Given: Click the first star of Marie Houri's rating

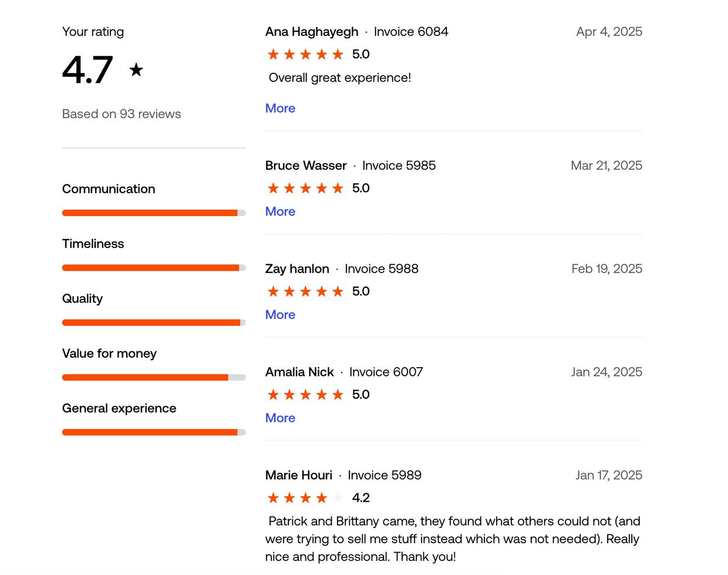Looking at the screenshot, I should click(x=274, y=498).
